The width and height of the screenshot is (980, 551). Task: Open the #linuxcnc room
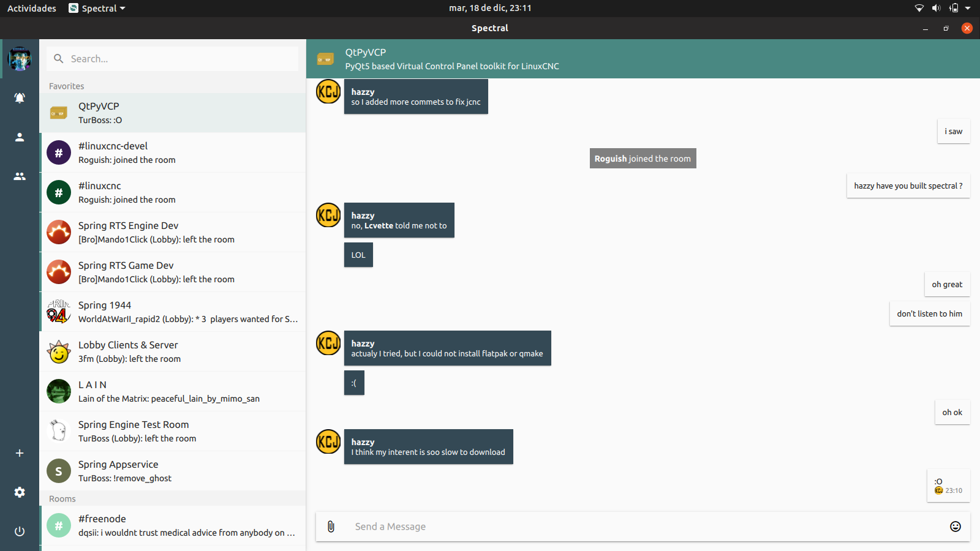(x=173, y=192)
